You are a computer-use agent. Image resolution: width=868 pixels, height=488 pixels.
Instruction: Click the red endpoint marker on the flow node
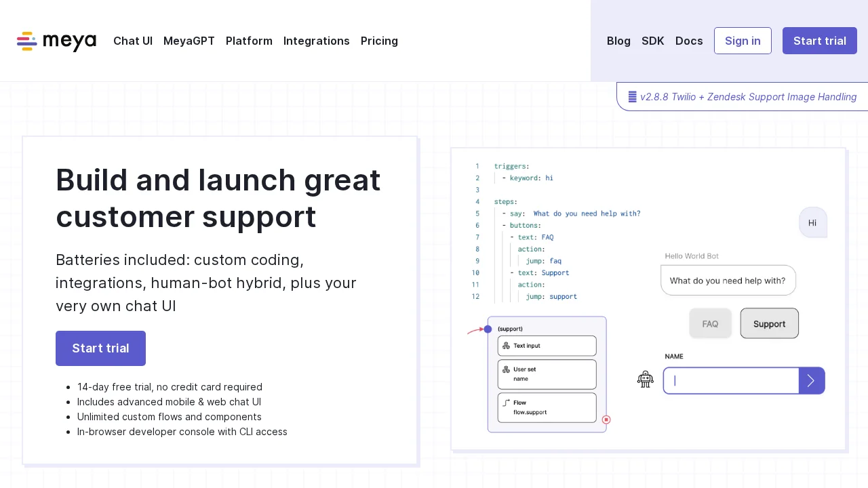tap(606, 420)
